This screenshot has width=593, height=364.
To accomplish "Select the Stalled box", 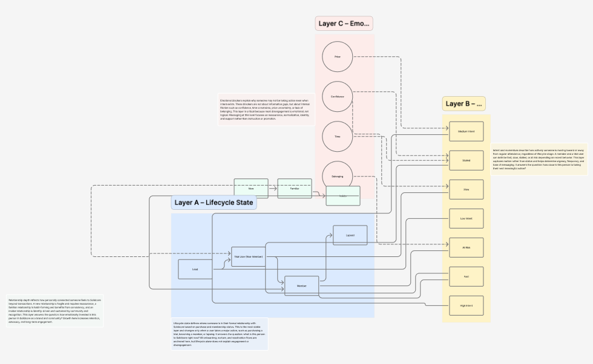I will 467,161.
